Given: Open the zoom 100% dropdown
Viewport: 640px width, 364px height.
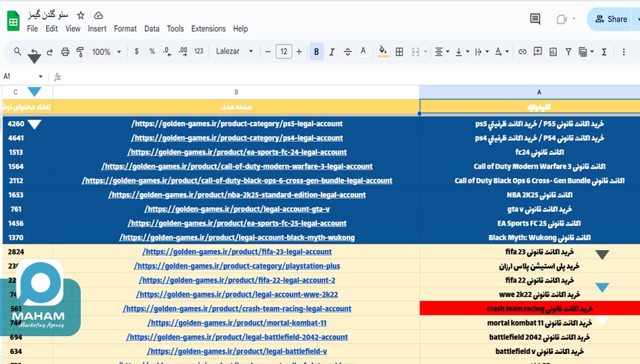Looking at the screenshot, I should point(107,52).
